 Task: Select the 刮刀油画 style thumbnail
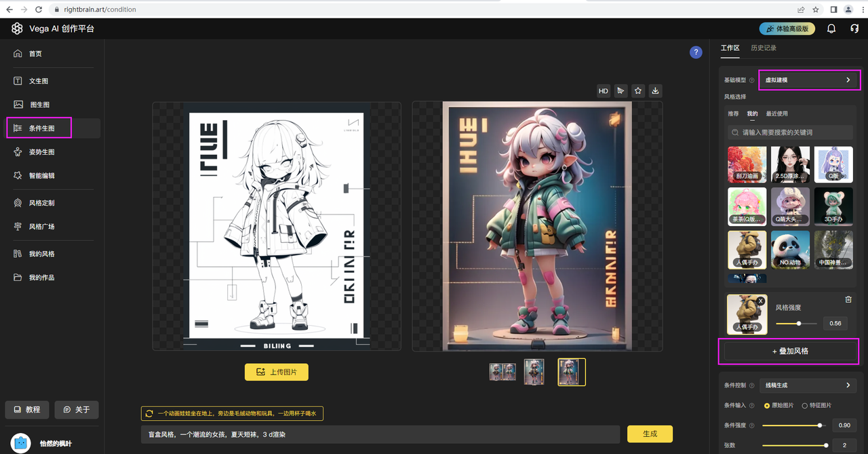[747, 164]
